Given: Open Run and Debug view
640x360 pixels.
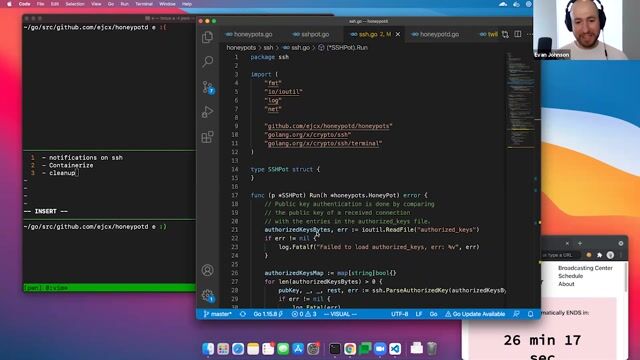Looking at the screenshot, I should pyautogui.click(x=207, y=112).
